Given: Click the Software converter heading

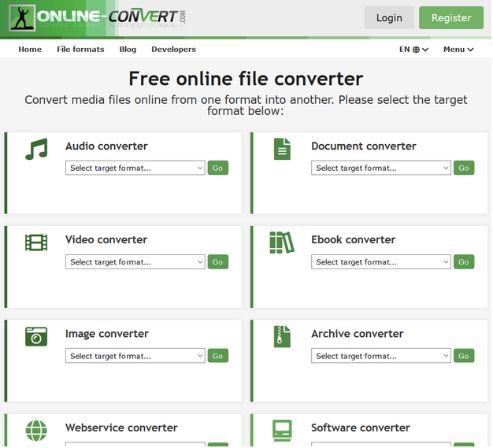Looking at the screenshot, I should pos(361,428).
